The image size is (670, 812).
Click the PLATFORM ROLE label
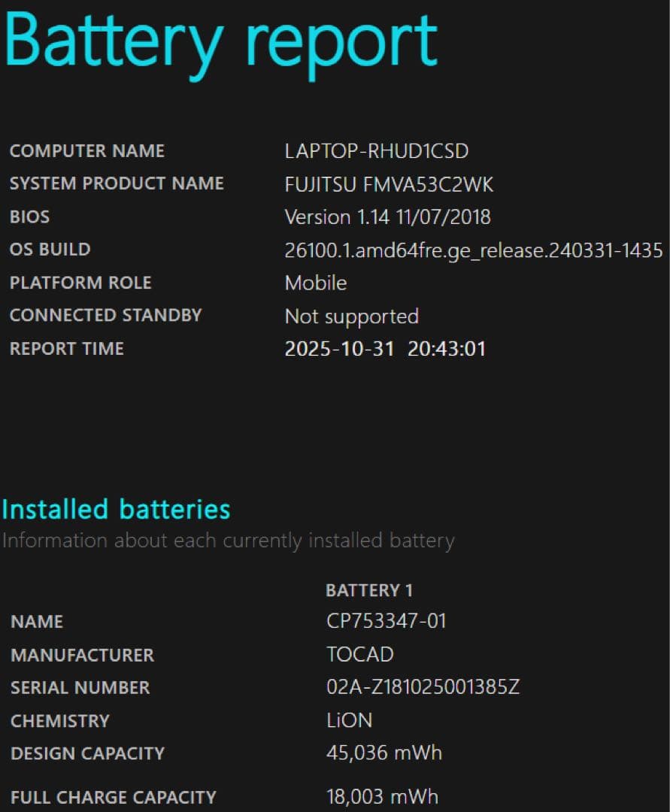pyautogui.click(x=80, y=283)
